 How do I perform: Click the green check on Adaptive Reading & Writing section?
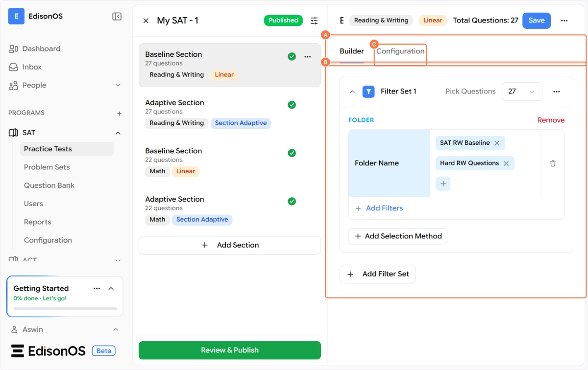point(292,105)
